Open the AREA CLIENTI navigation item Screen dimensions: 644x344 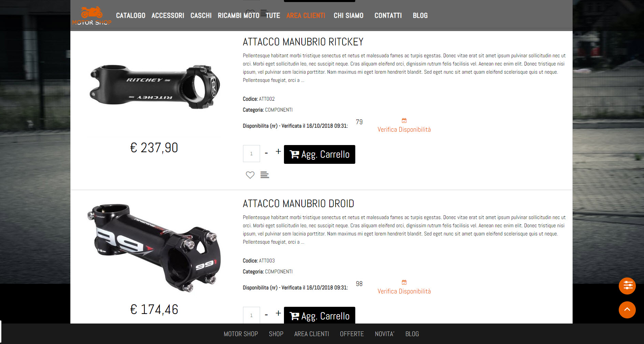306,15
